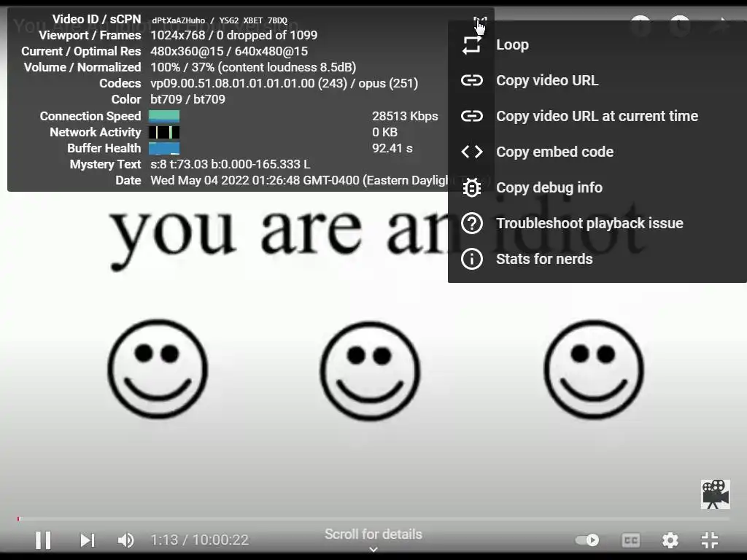Click the 0 KB network activity value
The image size is (747, 560).
(384, 133)
